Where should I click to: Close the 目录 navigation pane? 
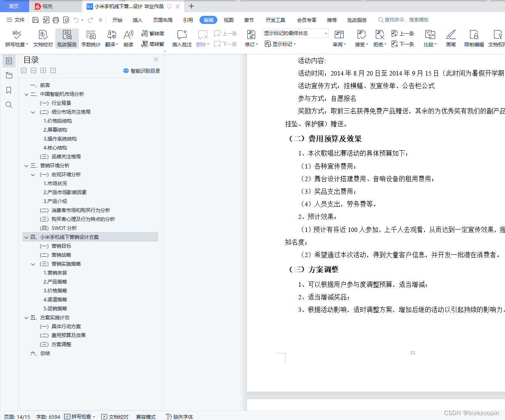156,60
